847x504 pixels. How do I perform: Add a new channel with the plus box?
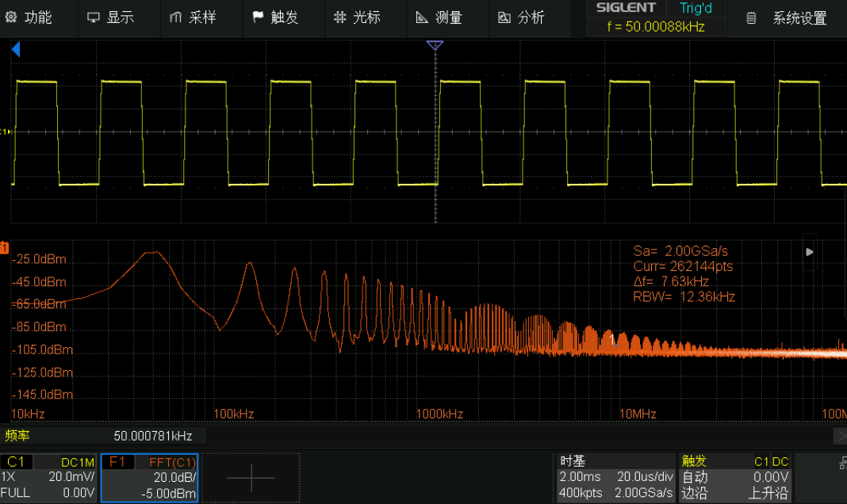[251, 478]
